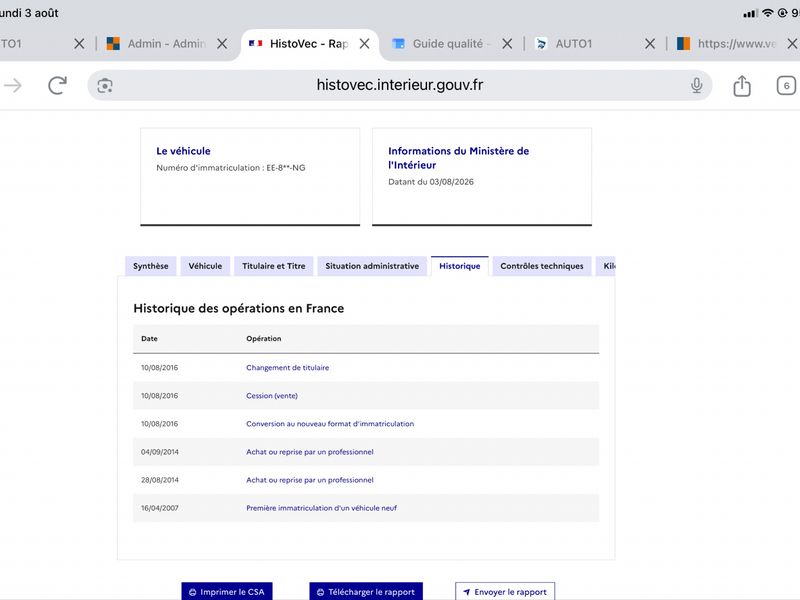Activate voice input microphone icon
Viewport: 800px width, 600px height.
point(696,85)
